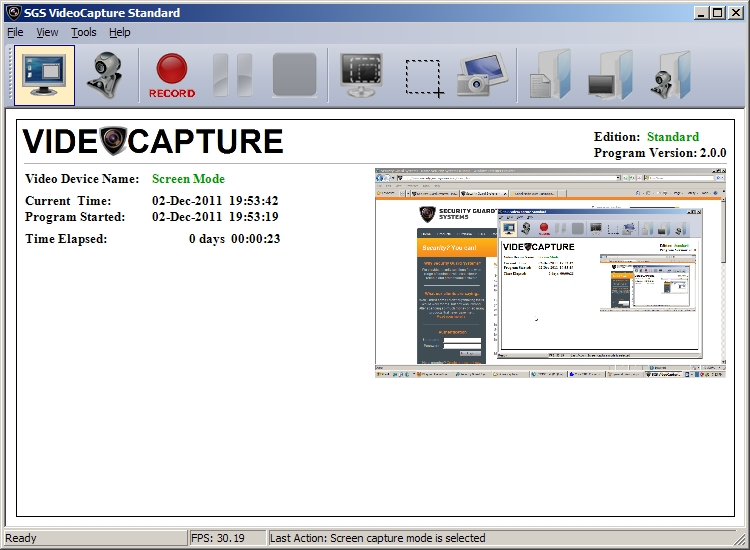Click the Current Time value 19:53:42
Image resolution: width=750 pixels, height=550 pixels.
pyautogui.click(x=254, y=200)
